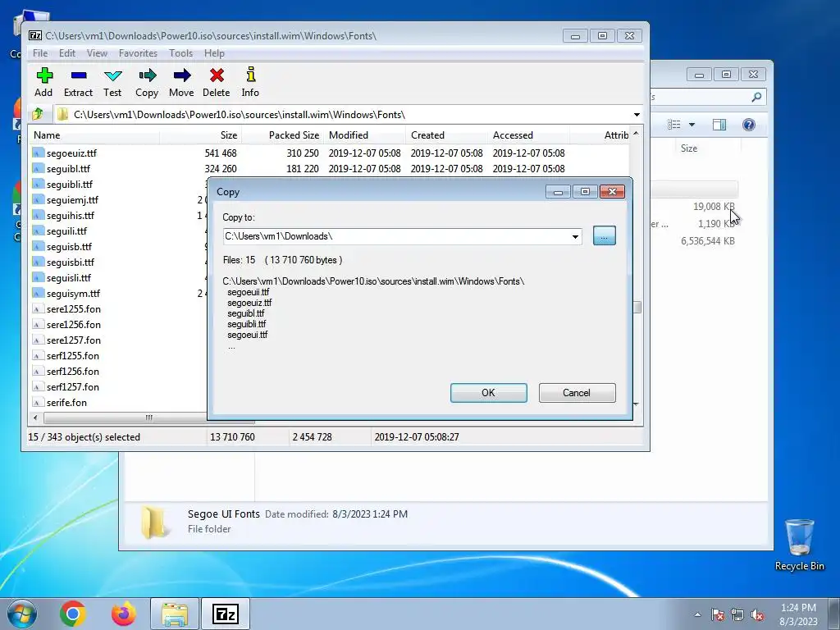
Task: Sort by the Packed Size column header
Action: (x=283, y=135)
